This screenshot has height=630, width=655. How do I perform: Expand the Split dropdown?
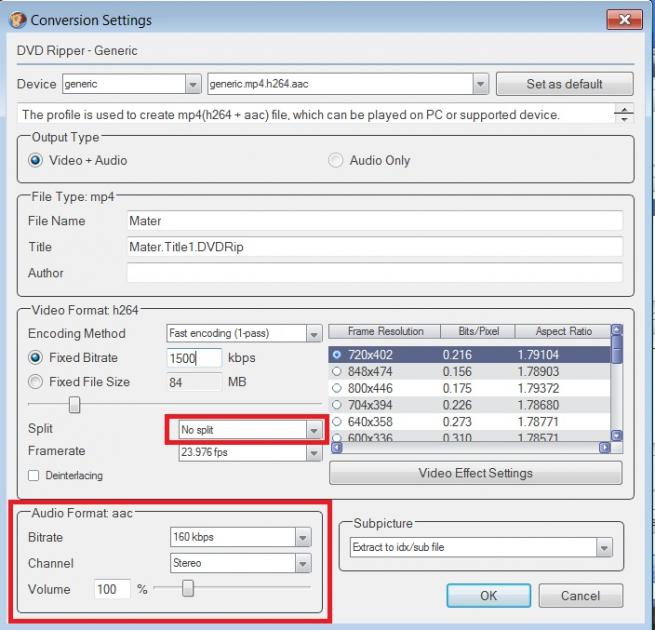(x=314, y=430)
